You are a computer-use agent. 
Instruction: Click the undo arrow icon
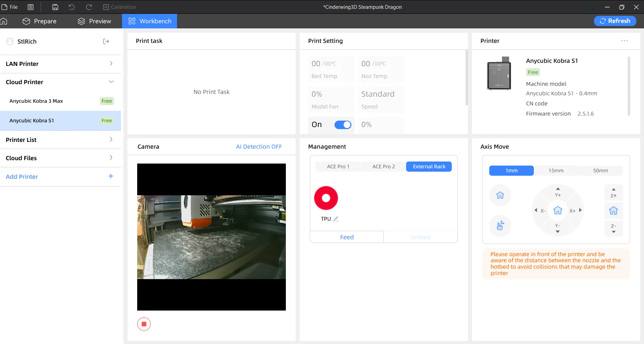pyautogui.click(x=72, y=7)
